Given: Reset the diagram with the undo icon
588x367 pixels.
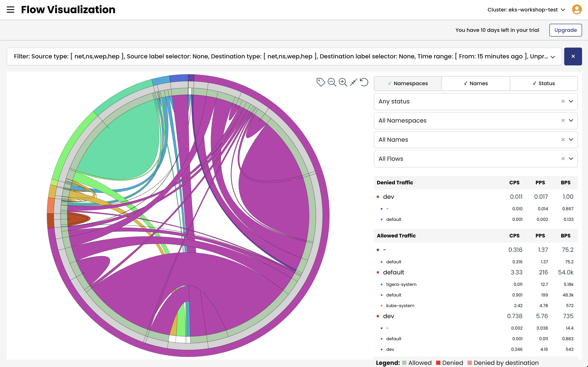Looking at the screenshot, I should click(x=364, y=82).
